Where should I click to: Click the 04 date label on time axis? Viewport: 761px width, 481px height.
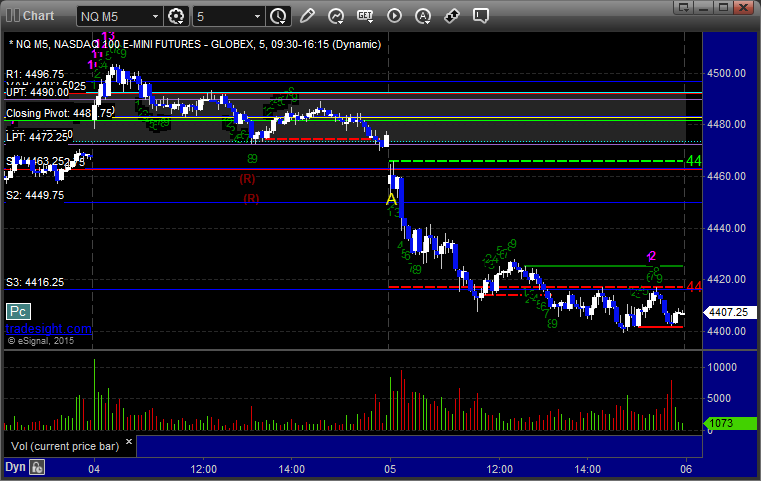[94, 469]
